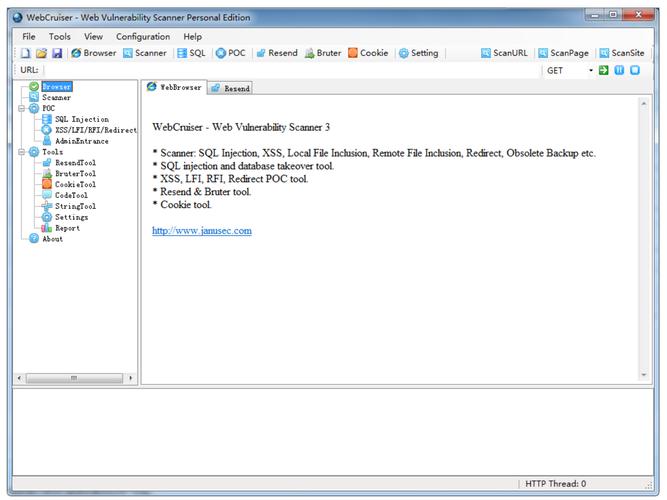
Task: Click the POC toolbar icon
Action: pyautogui.click(x=230, y=53)
